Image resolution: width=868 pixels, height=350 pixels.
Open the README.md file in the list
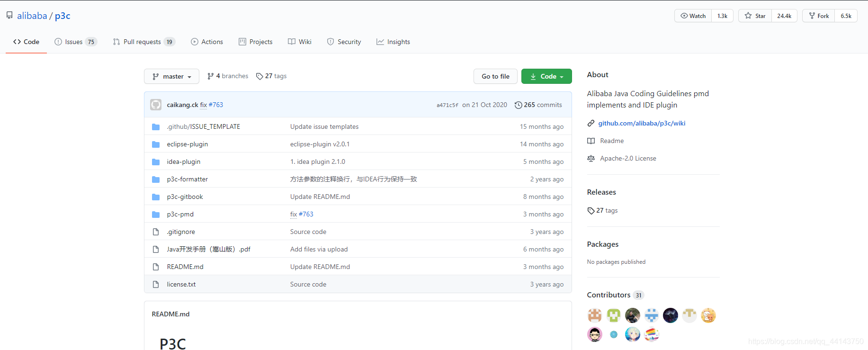coord(185,267)
